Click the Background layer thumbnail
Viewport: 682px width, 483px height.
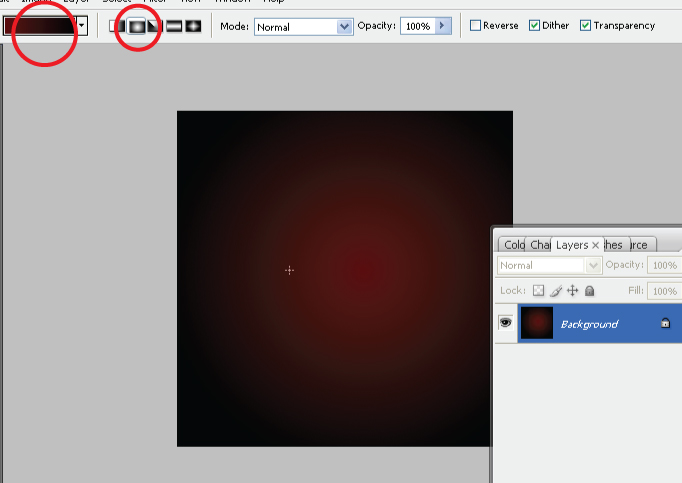(537, 323)
